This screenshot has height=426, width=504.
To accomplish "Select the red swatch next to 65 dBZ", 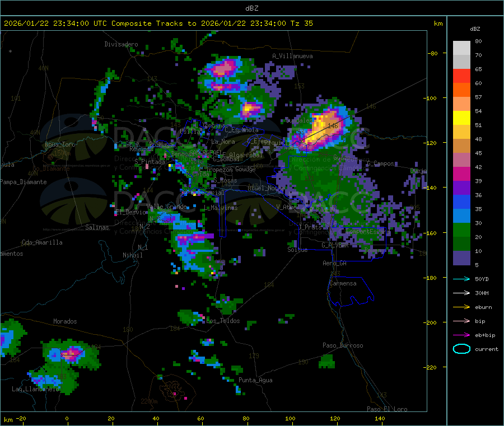I will tap(461, 76).
